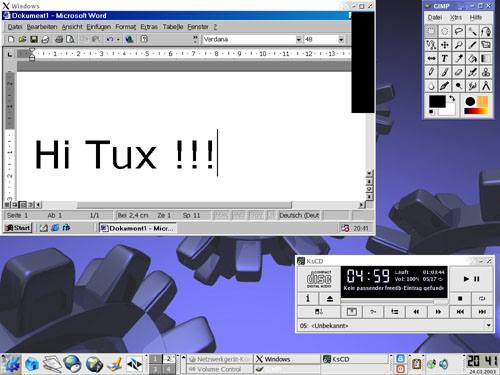The image size is (500, 375).
Task: Select the Eraser tool in GIMP
Action: click(x=458, y=72)
